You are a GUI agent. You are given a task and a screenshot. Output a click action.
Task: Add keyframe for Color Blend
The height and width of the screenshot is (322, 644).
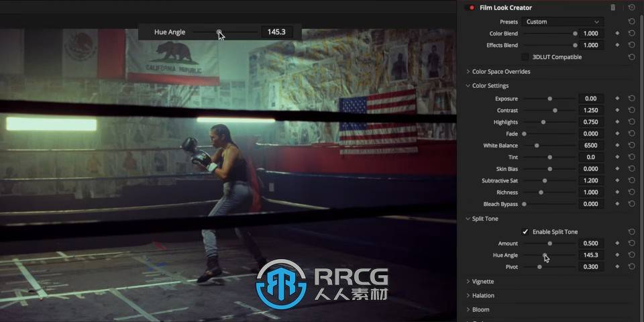[617, 34]
